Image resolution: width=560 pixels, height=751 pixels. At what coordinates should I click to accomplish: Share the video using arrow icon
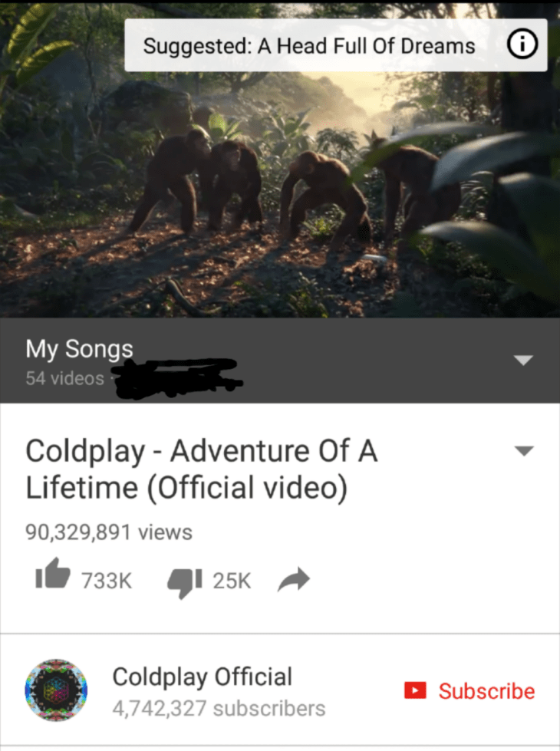tap(294, 579)
